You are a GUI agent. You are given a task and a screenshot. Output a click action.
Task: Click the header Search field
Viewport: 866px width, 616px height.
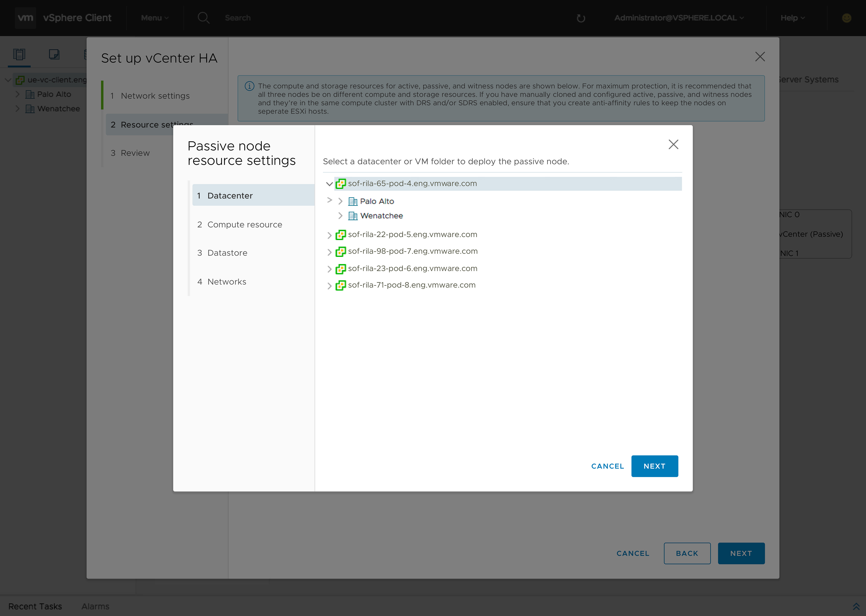point(238,18)
